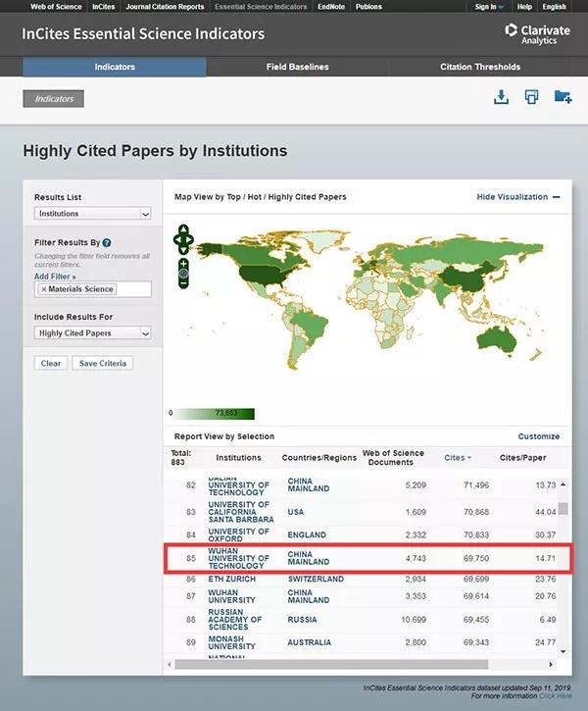This screenshot has height=711, width=588.
Task: Click the add-to-folder icon
Action: [563, 97]
